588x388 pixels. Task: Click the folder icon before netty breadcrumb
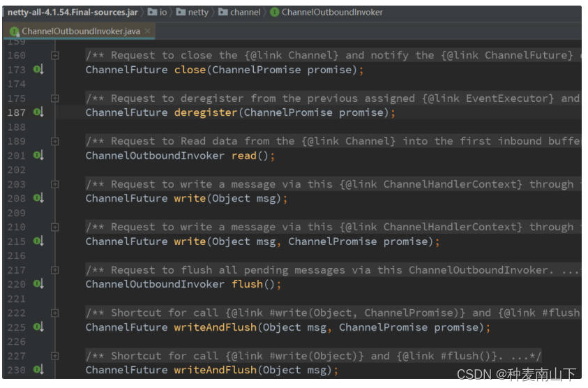181,13
